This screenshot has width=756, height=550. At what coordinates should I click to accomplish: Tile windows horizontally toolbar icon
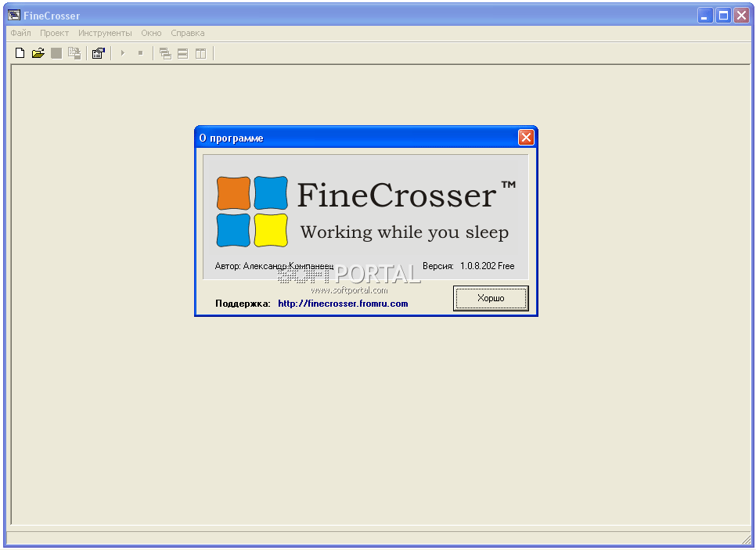182,53
